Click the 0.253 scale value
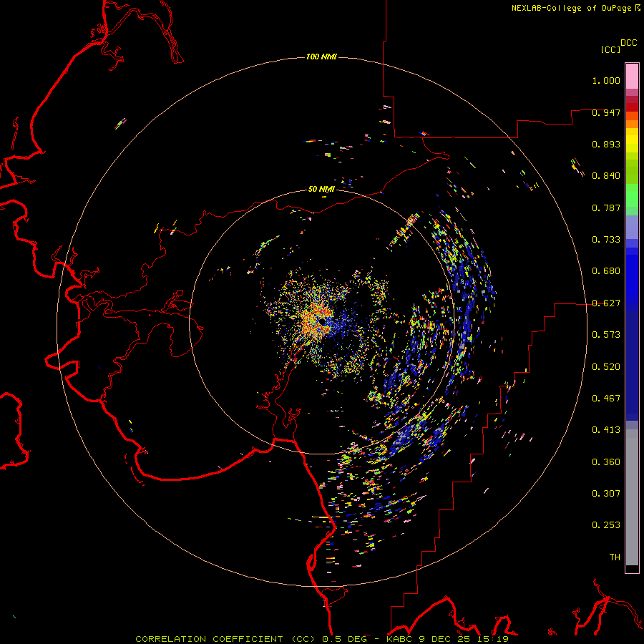The height and width of the screenshot is (644, 644). (606, 525)
